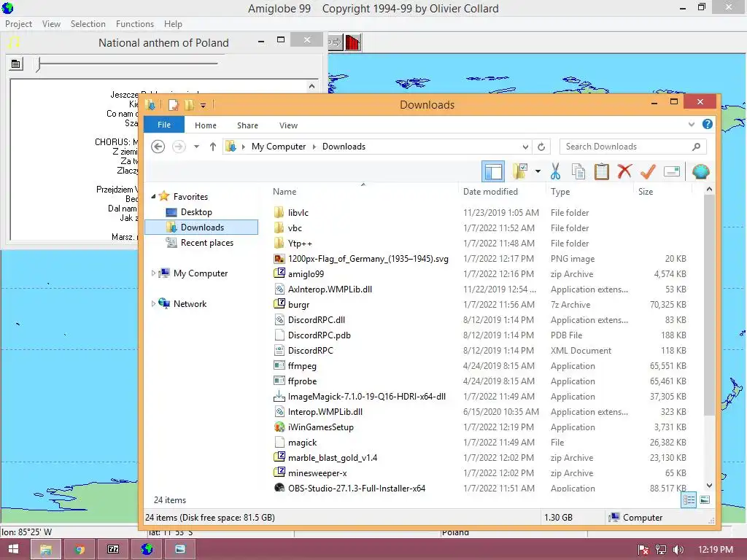Click the Paste clipboard icon
This screenshot has width=747, height=560.
602,171
